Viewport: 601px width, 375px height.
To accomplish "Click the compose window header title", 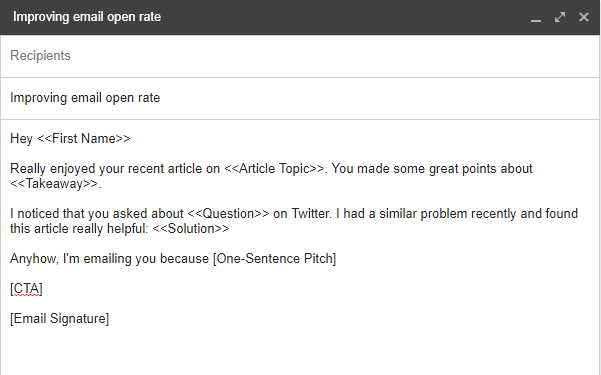I will [x=87, y=17].
